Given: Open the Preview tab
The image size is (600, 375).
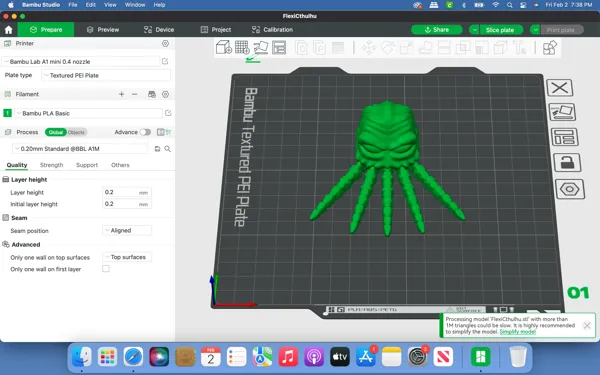Looking at the screenshot, I should click(103, 29).
